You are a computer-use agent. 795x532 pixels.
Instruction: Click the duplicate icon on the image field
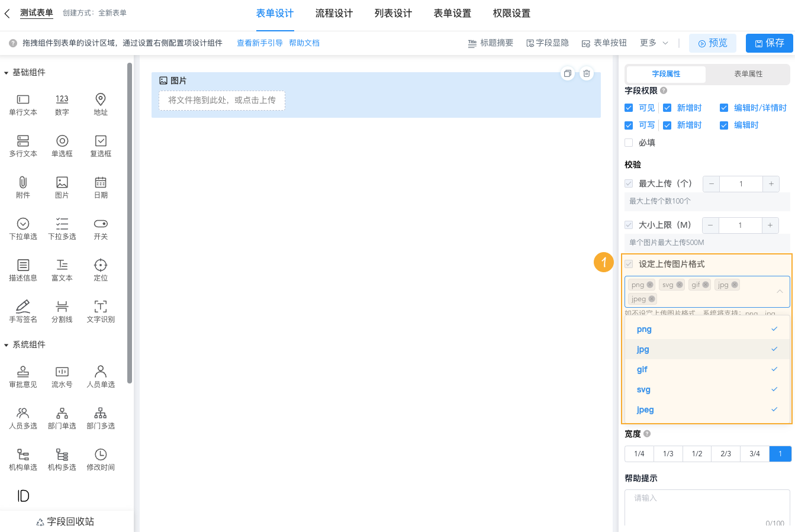tap(568, 73)
